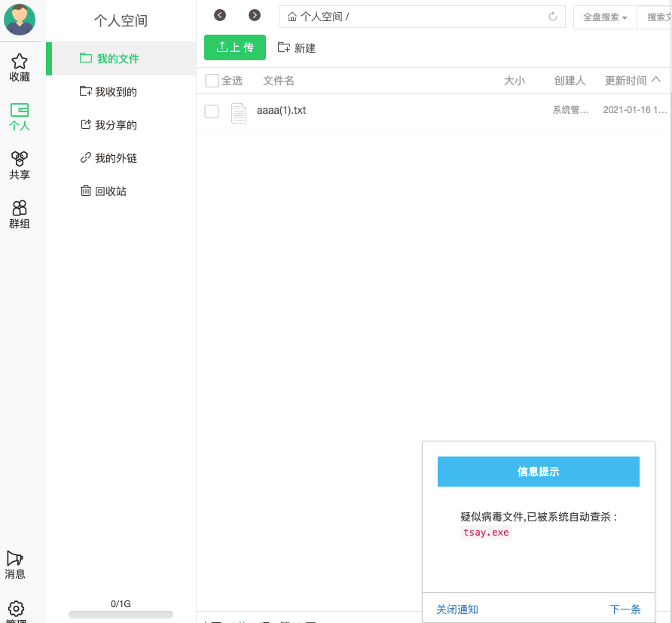Click the home icon in path bar
The image size is (672, 623).
[292, 17]
